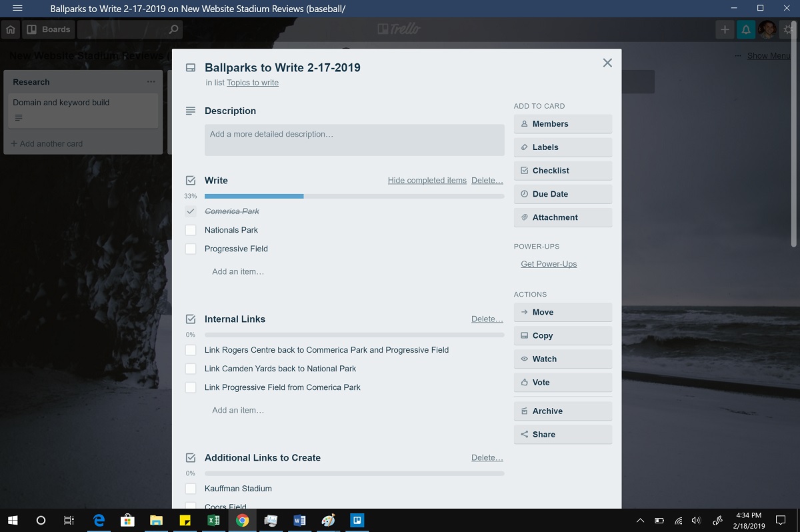
Task: Launch Microsoft Edge from the taskbar
Action: coord(99,520)
